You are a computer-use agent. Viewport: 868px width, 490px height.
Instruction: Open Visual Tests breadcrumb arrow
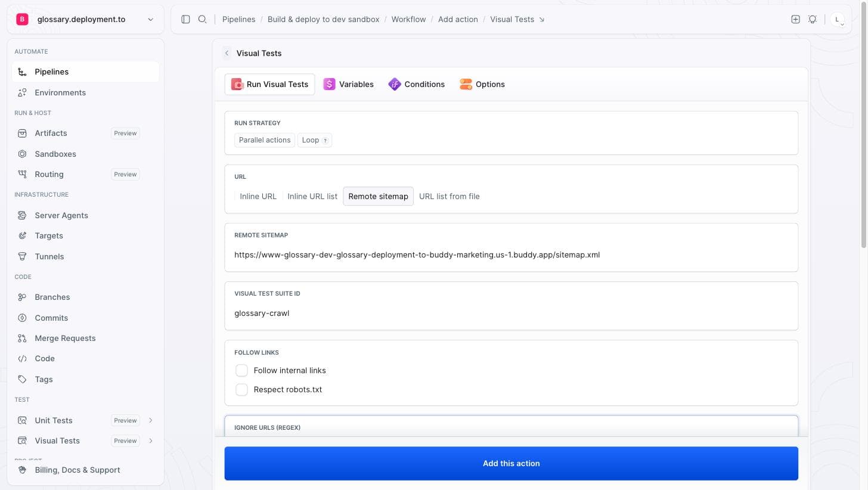542,20
